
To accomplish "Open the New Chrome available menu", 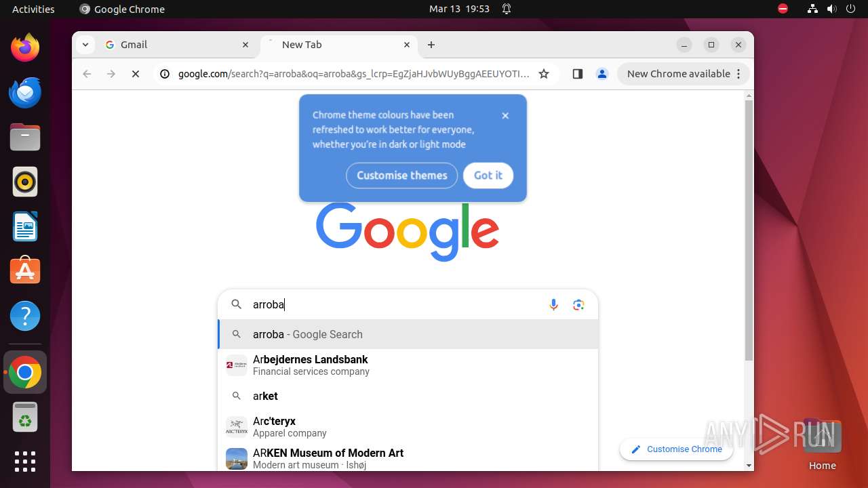I will 683,74.
